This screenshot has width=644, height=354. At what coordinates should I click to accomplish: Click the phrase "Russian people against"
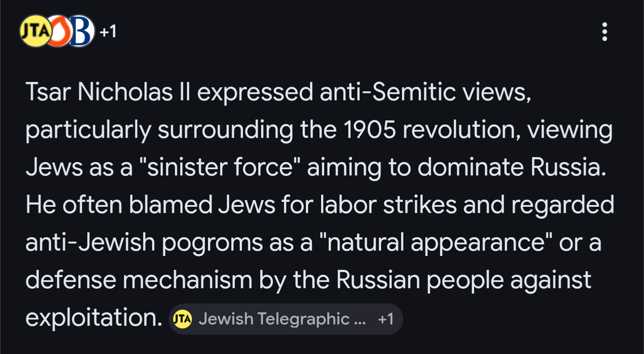point(464,280)
